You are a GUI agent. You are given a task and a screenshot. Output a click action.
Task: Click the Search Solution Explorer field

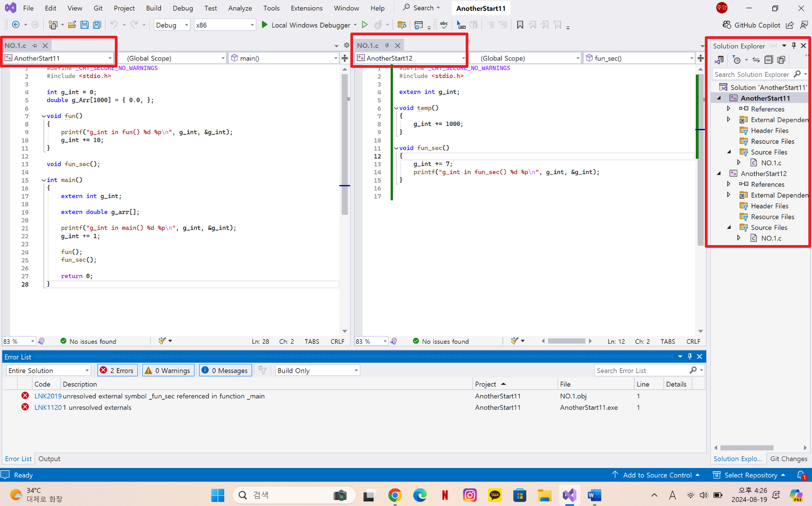tap(752, 74)
